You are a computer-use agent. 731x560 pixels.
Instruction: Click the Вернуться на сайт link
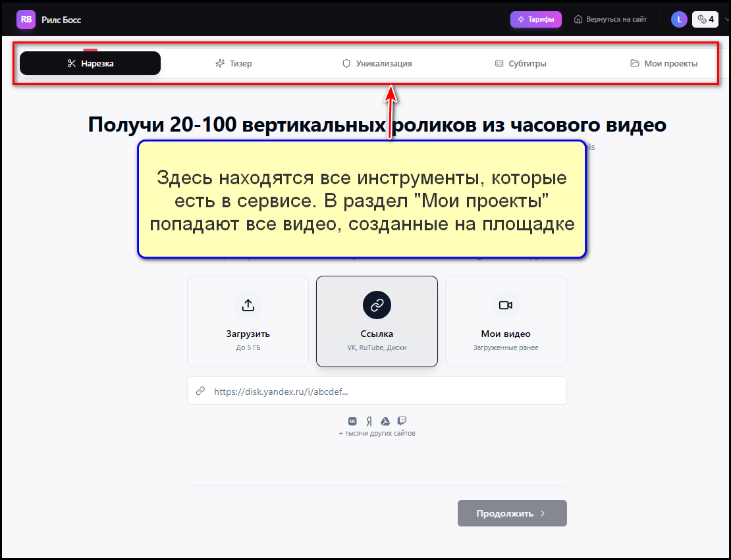610,20
